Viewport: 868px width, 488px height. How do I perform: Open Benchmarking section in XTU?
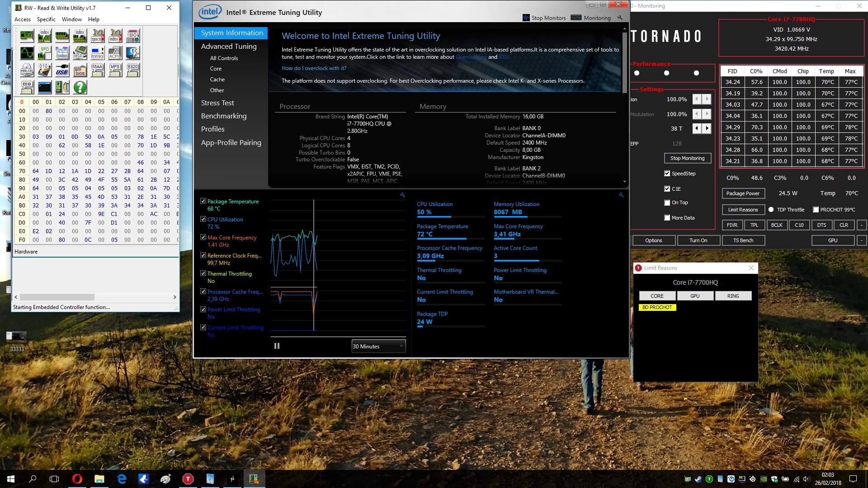coord(224,116)
